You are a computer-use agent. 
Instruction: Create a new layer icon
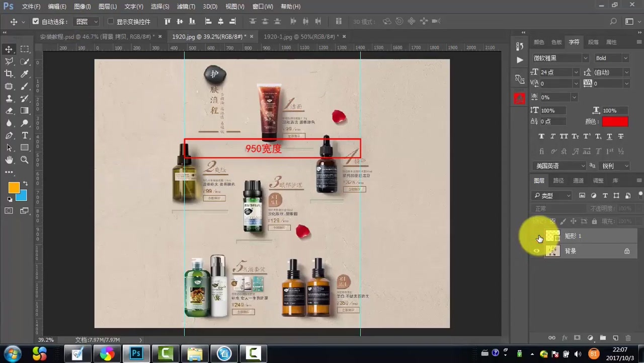[615, 338]
